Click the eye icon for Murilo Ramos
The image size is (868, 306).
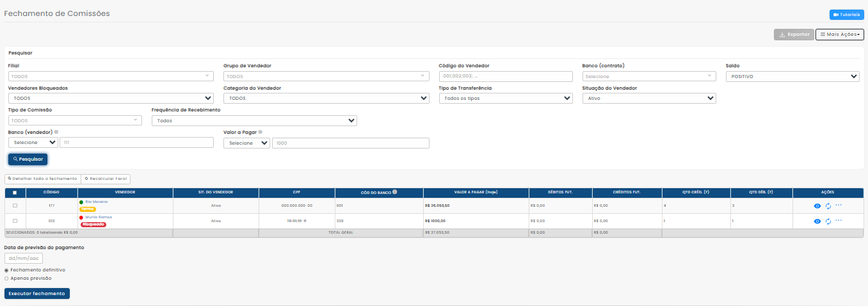817,221
